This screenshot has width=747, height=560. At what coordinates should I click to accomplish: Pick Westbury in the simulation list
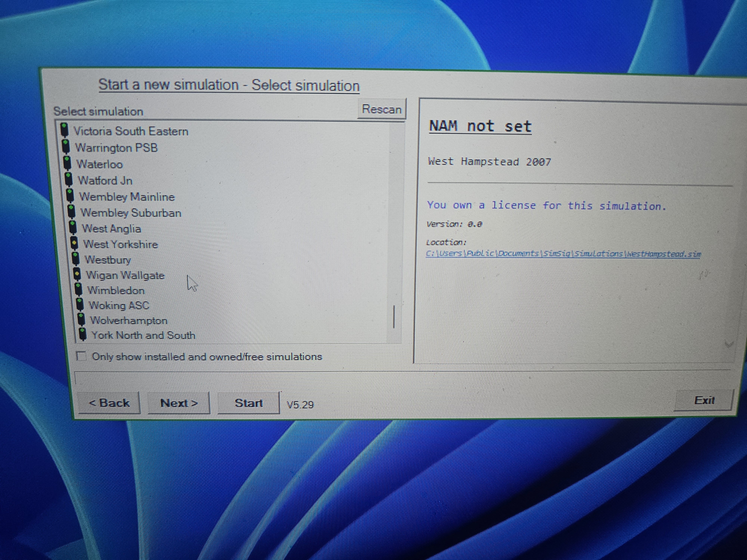click(108, 260)
